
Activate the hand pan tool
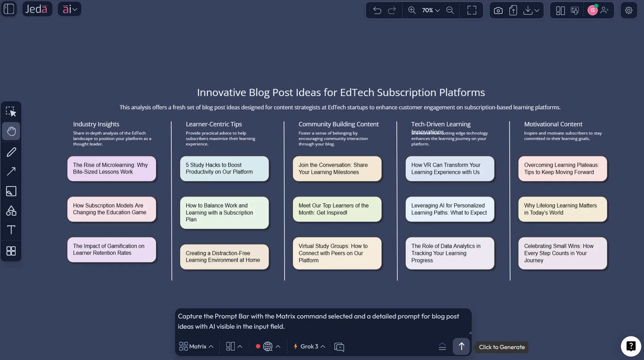point(11,131)
